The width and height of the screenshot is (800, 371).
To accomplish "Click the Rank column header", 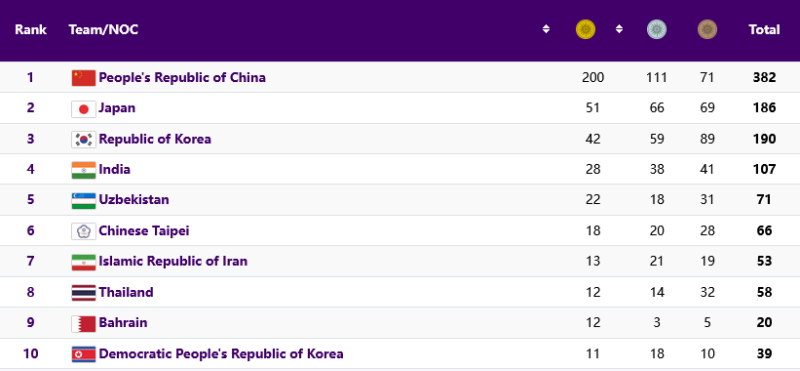I will coord(31,30).
